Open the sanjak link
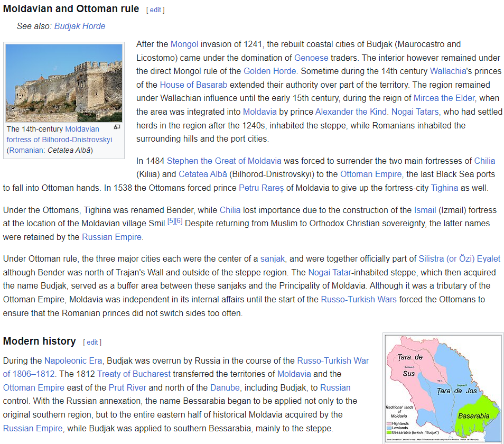The height and width of the screenshot is (444, 504). point(273,259)
